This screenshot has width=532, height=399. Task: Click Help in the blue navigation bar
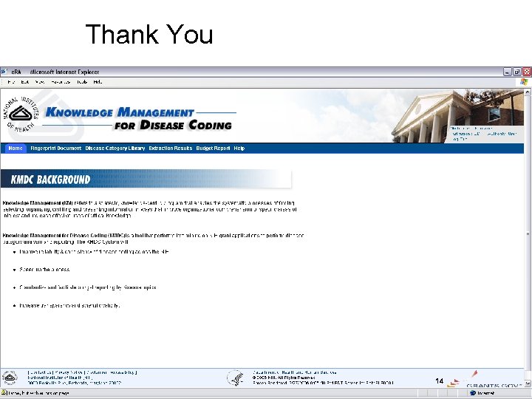239,149
